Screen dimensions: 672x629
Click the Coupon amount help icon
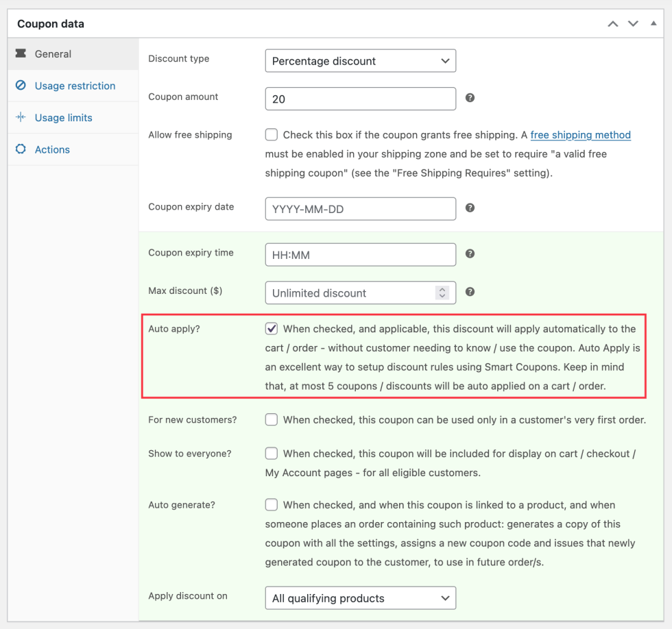pyautogui.click(x=470, y=98)
